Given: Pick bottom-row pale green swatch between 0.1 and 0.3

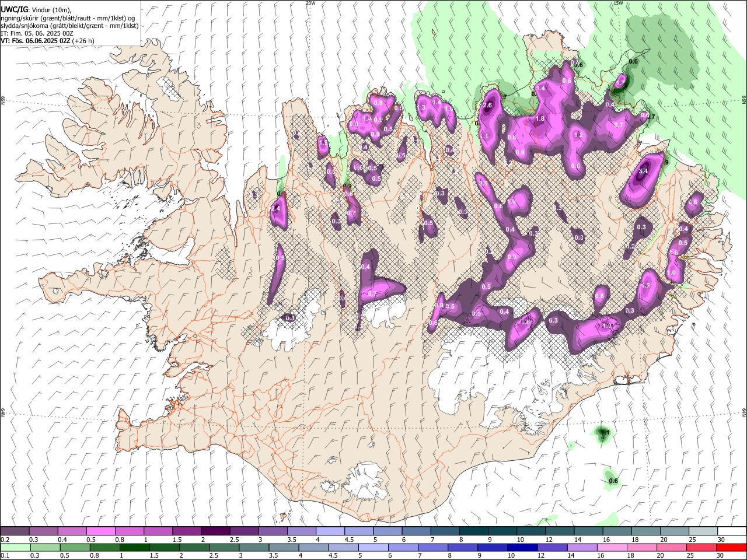Looking at the screenshot, I should (x=15, y=547).
